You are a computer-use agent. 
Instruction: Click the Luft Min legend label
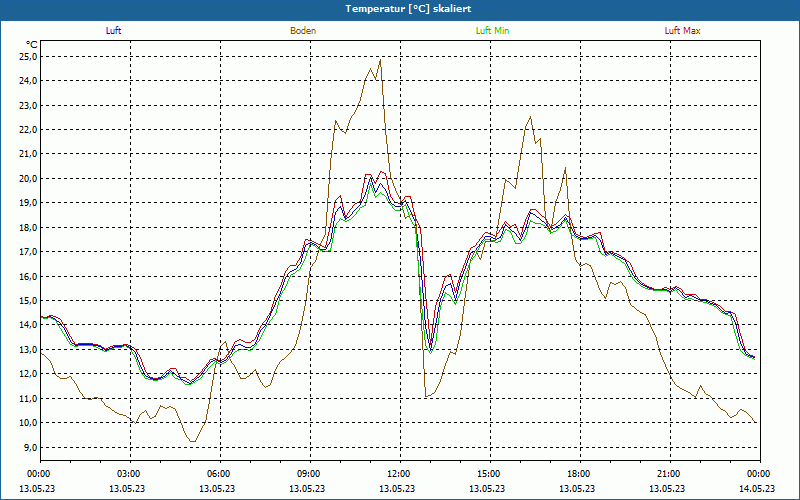tap(492, 31)
